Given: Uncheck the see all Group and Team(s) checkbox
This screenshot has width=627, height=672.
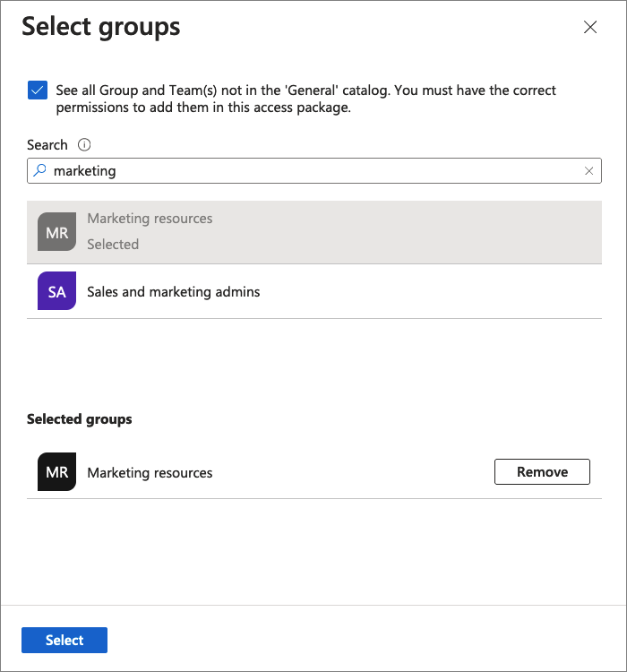Looking at the screenshot, I should point(38,90).
